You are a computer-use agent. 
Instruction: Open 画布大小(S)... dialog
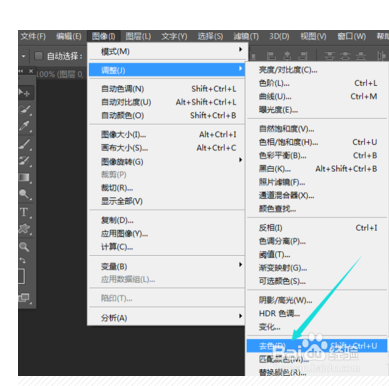(x=167, y=148)
